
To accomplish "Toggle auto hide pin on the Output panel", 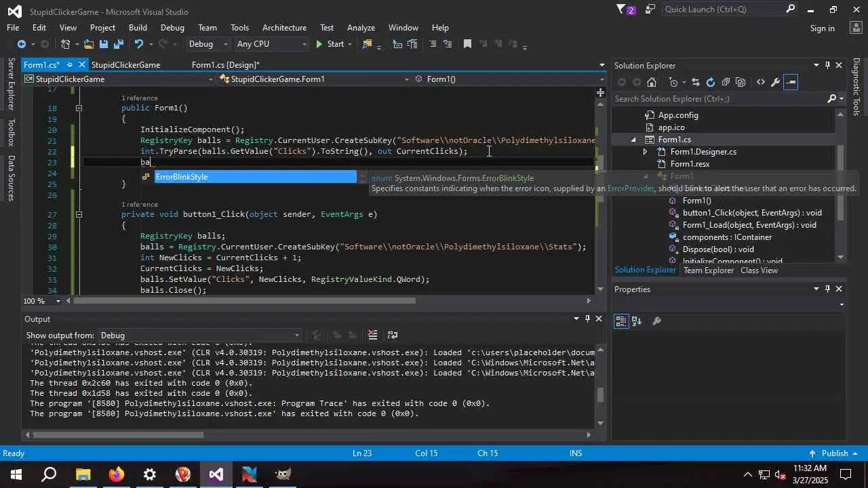I will click(x=587, y=319).
